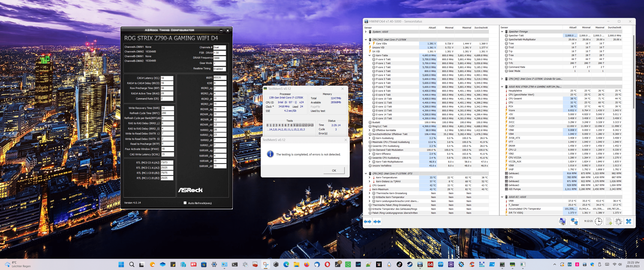This screenshot has width=644, height=270.
Task: Open Pluto TV from the taskbar
Action: [379, 264]
